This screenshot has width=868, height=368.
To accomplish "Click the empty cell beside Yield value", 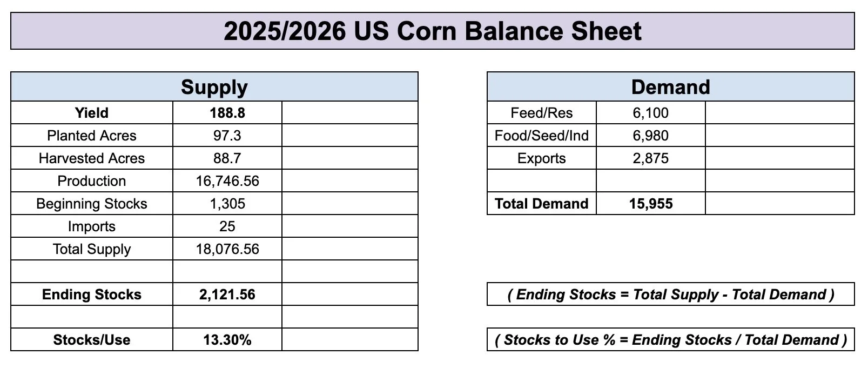I will pyautogui.click(x=350, y=113).
